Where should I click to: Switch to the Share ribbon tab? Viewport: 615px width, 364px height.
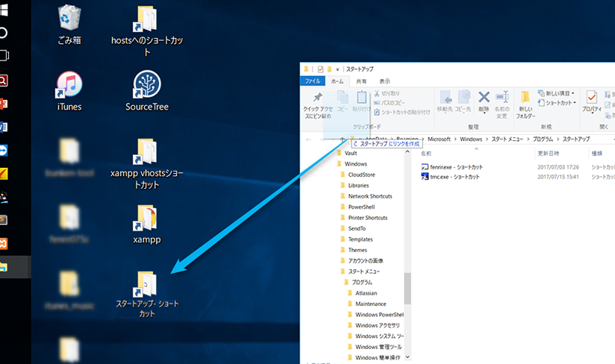pyautogui.click(x=361, y=81)
